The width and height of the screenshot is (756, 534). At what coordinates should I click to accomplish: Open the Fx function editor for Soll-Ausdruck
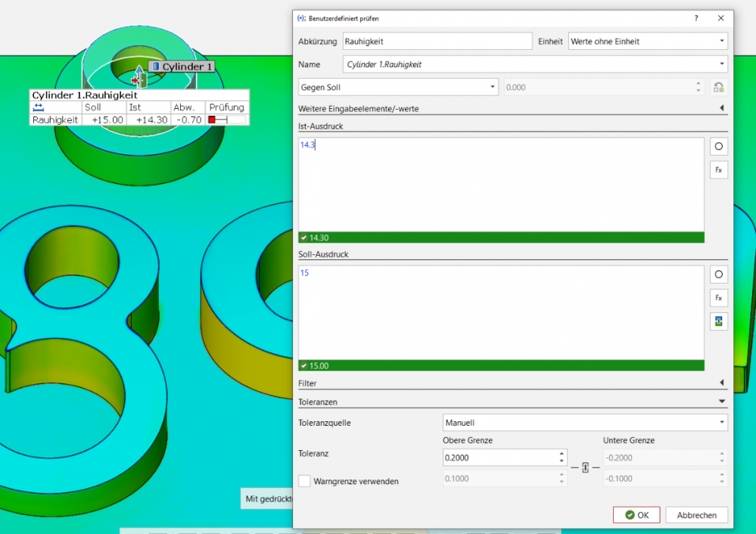(718, 298)
